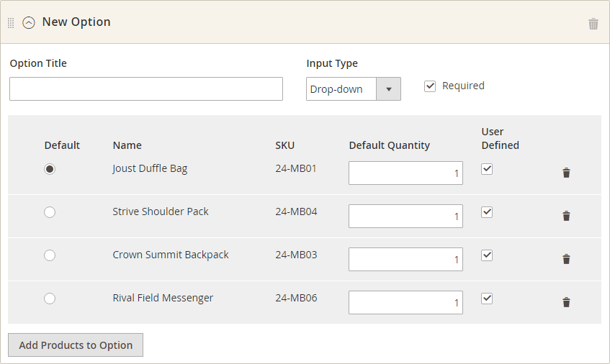Viewport: 610px width, 364px height.
Task: Click SKU 24-MB04
Action: pyautogui.click(x=296, y=211)
